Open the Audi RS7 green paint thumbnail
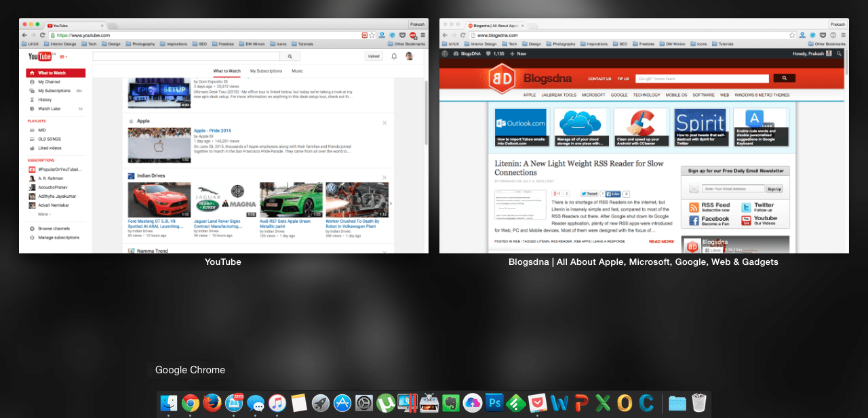Viewport: 868px width, 418px height. point(291,200)
